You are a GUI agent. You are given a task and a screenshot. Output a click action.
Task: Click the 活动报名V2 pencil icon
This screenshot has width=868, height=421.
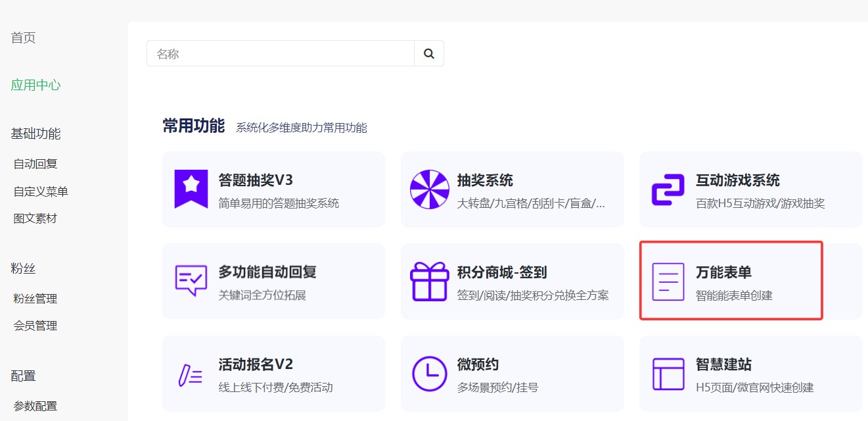[x=191, y=374]
